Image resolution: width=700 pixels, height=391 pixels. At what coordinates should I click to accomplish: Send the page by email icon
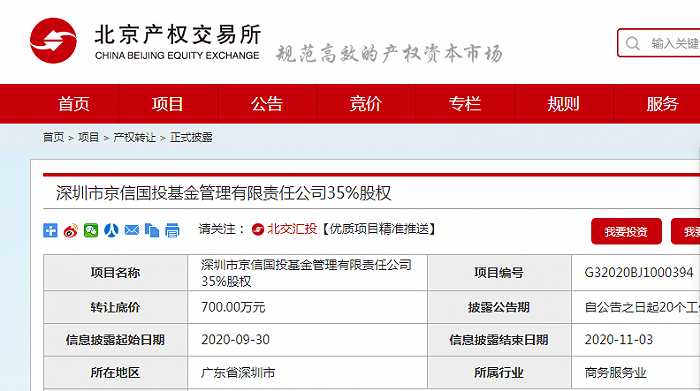[132, 230]
